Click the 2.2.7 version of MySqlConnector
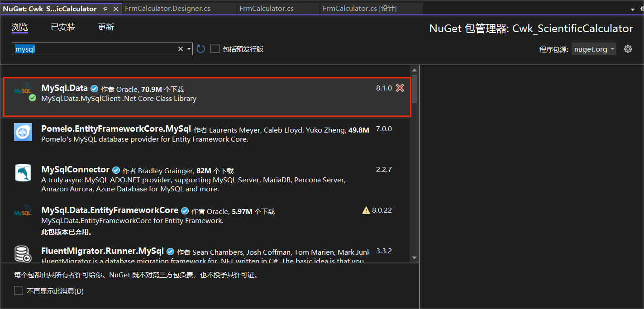This screenshot has width=644, height=309. [384, 170]
